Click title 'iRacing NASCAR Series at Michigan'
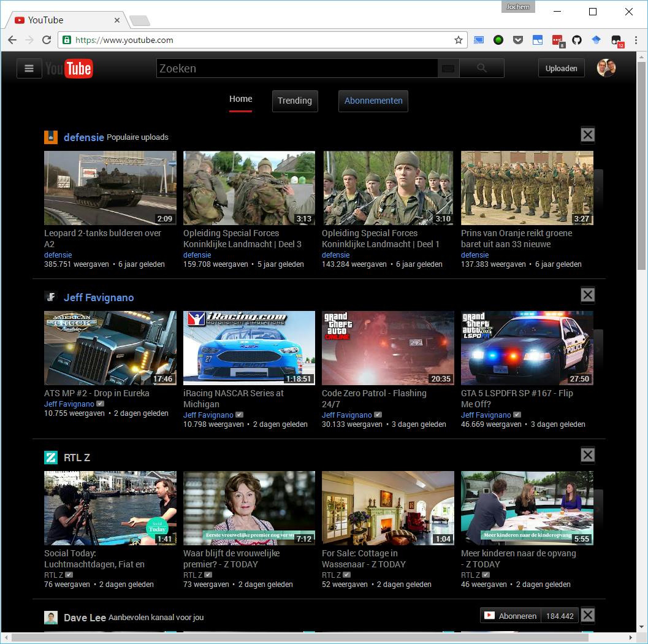The height and width of the screenshot is (644, 648). point(234,399)
